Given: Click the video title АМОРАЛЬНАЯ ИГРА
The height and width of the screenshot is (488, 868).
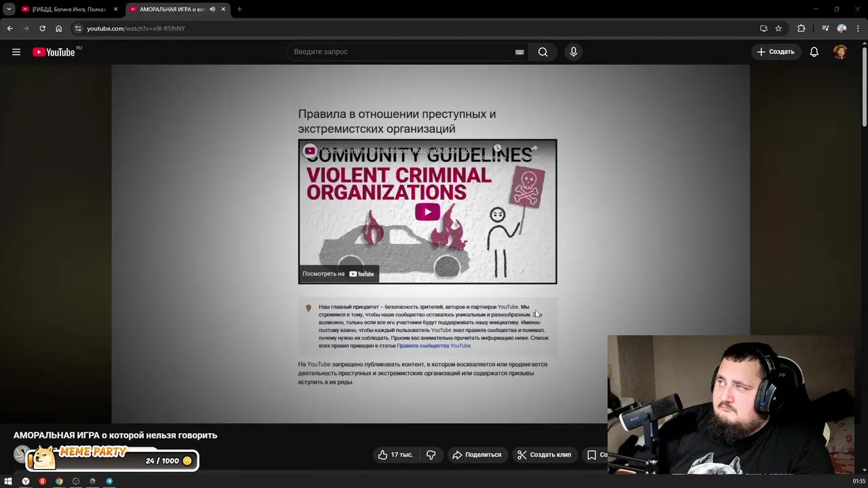Looking at the screenshot, I should 115,435.
